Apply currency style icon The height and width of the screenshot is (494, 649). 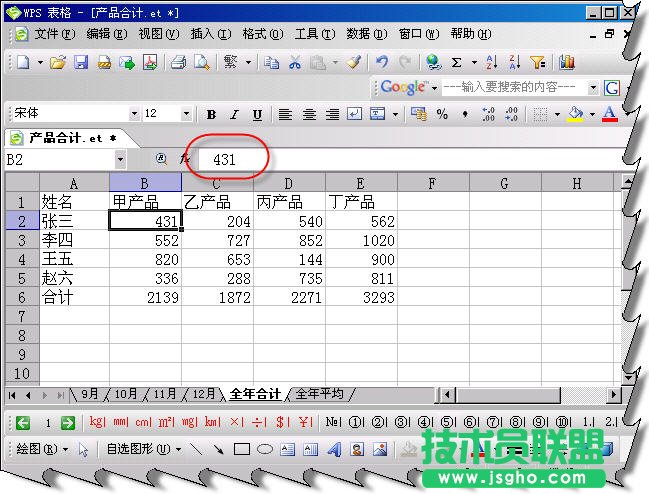point(418,114)
